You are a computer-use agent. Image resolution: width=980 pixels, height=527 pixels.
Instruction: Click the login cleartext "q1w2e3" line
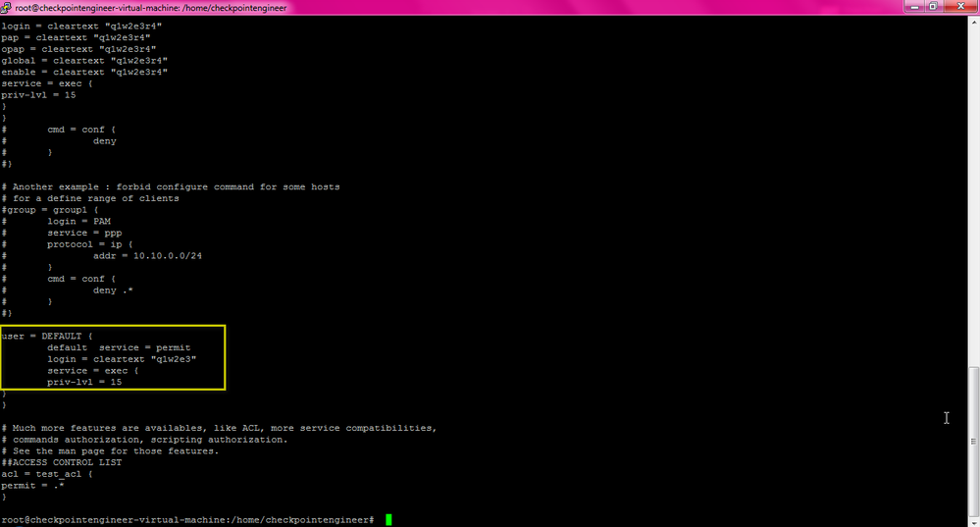[x=122, y=359]
